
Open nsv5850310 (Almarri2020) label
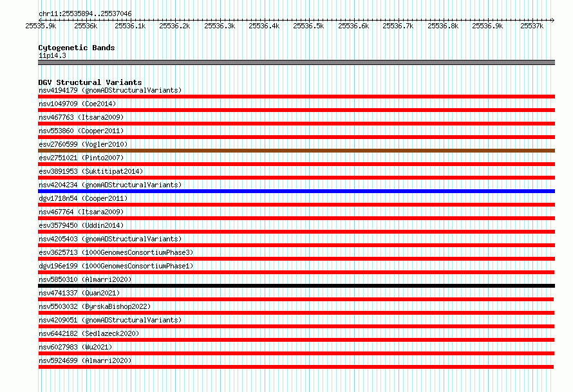[85, 279]
